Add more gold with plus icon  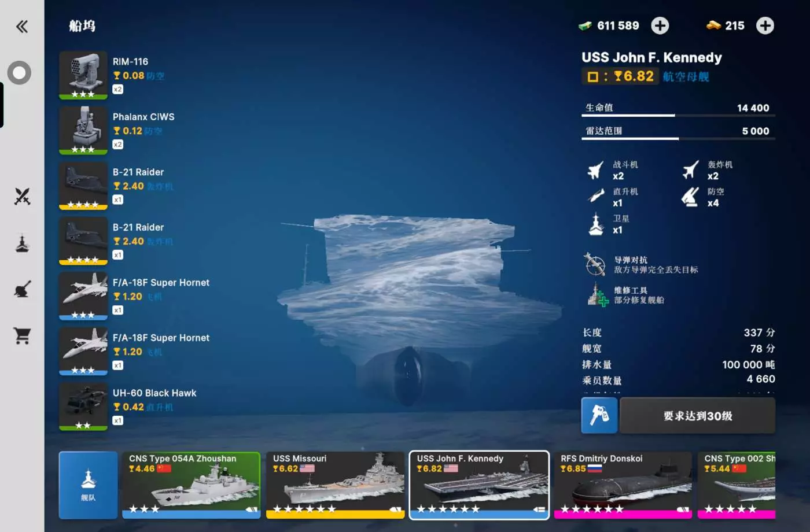tap(765, 25)
